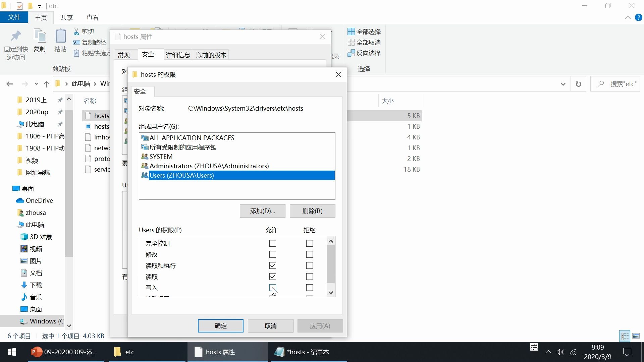
Task: Open the 3D 对象 folder in sidebar
Action: (36, 237)
